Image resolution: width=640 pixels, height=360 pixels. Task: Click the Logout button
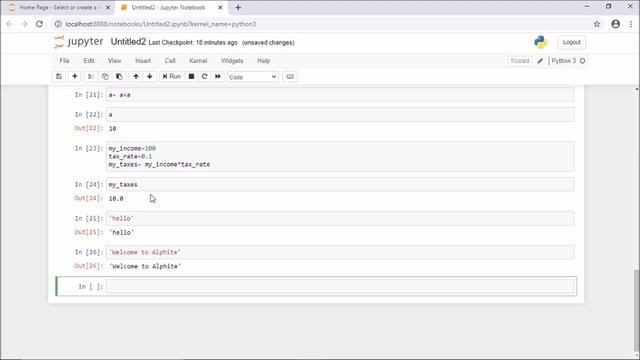click(571, 42)
